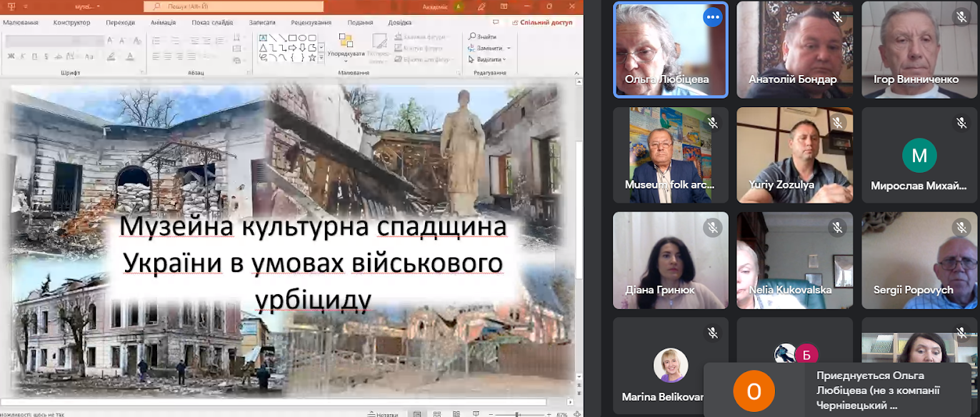Open Нотатки (Notes) pane from status bar

(384, 413)
